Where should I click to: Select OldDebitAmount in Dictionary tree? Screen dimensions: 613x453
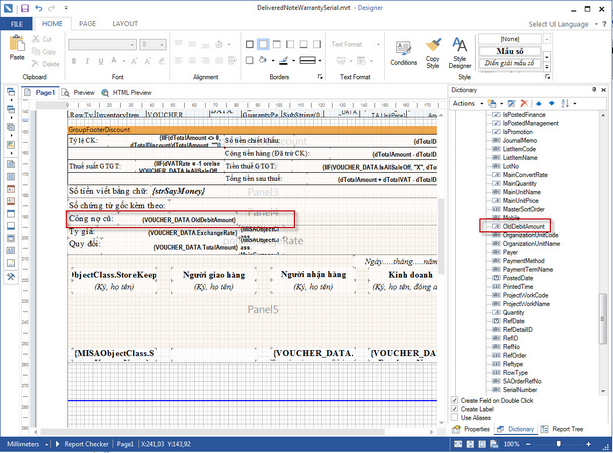coord(523,226)
